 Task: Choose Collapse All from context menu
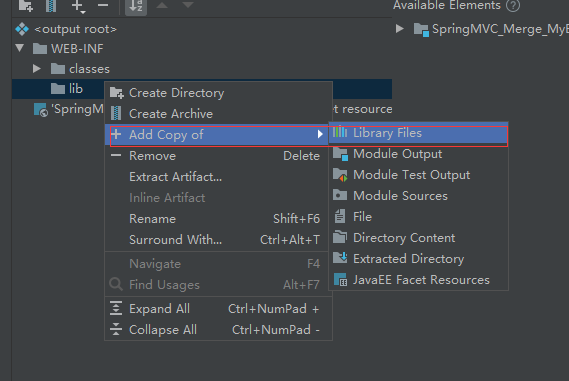pyautogui.click(x=218, y=330)
